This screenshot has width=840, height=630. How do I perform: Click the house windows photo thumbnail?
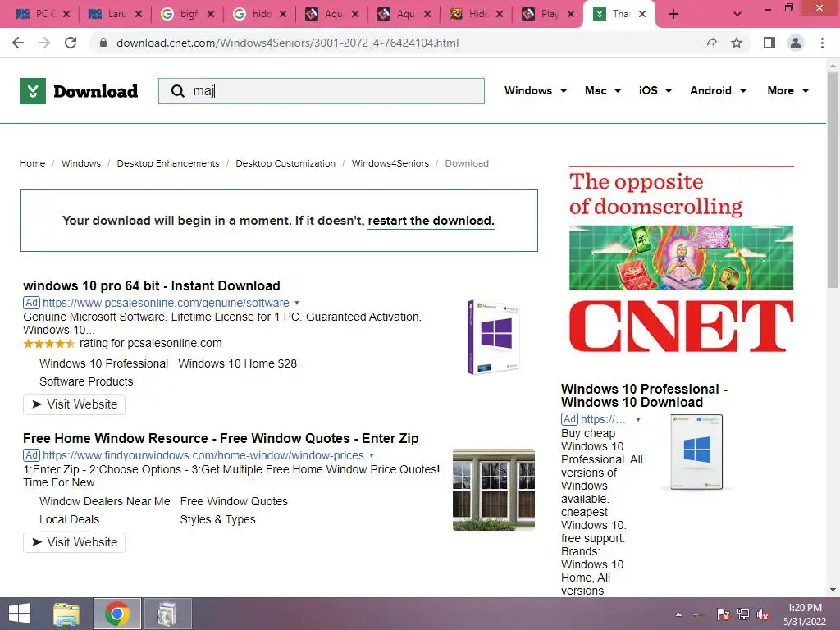[x=493, y=490]
